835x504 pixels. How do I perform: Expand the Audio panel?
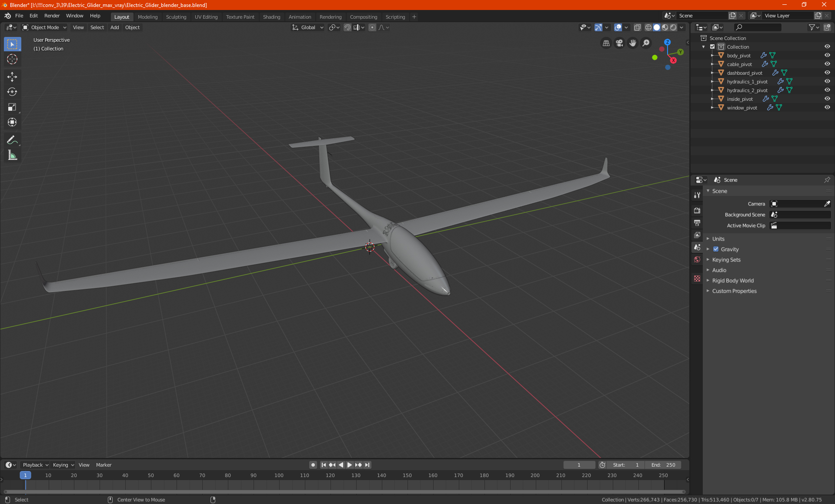tap(719, 270)
